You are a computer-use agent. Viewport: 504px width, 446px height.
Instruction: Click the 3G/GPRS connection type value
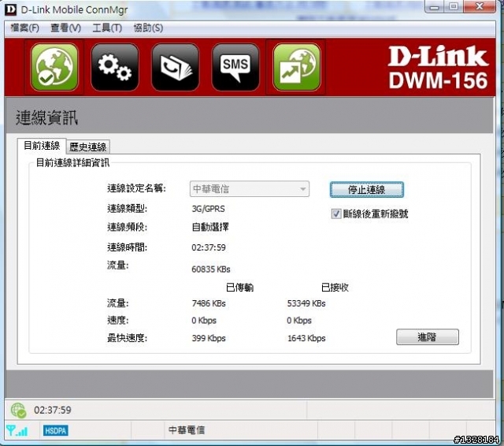(208, 209)
